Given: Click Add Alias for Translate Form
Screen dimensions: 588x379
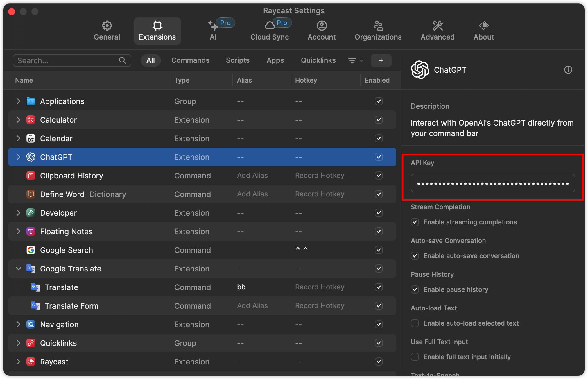Looking at the screenshot, I should coord(252,306).
